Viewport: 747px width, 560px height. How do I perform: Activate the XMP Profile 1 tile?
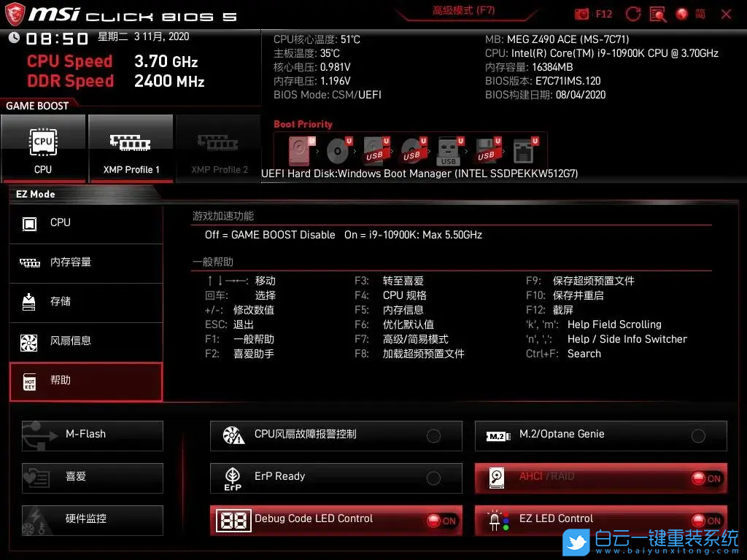tap(131, 149)
